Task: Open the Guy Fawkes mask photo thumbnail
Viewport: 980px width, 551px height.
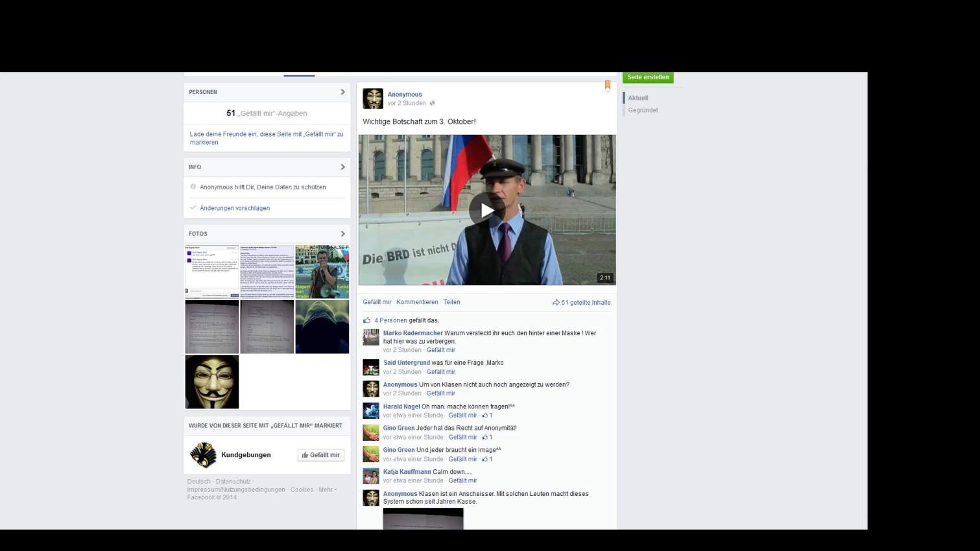Action: 212,382
